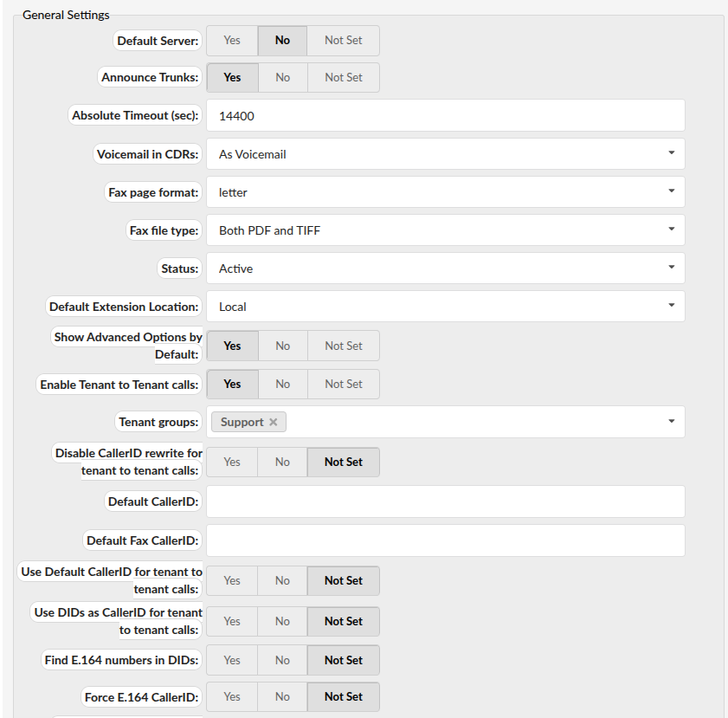
Task: Open the Fax file type dropdown
Action: click(x=445, y=230)
